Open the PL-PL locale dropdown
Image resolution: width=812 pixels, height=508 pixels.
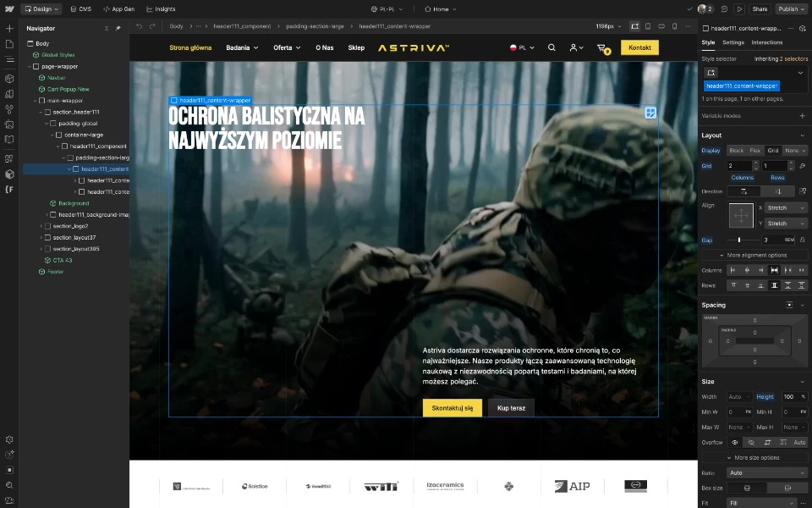(x=387, y=8)
